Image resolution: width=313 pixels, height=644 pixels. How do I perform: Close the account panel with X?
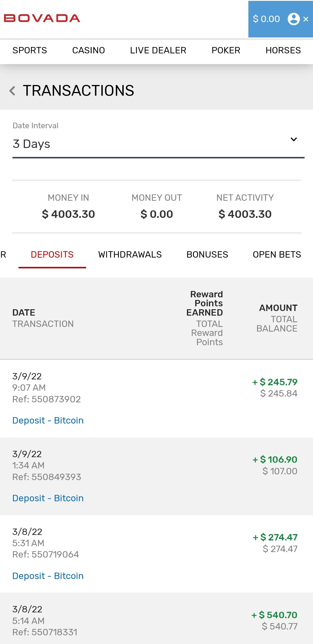(306, 19)
